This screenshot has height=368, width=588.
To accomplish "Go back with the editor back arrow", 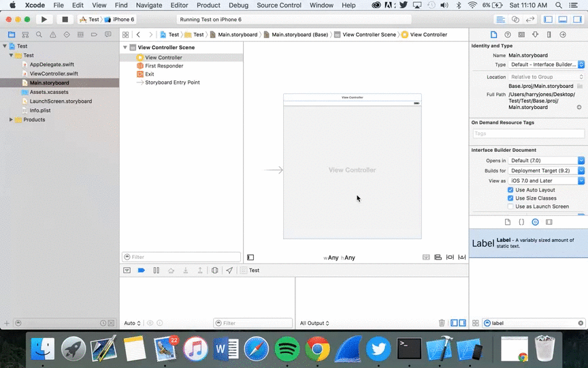I will click(x=138, y=35).
